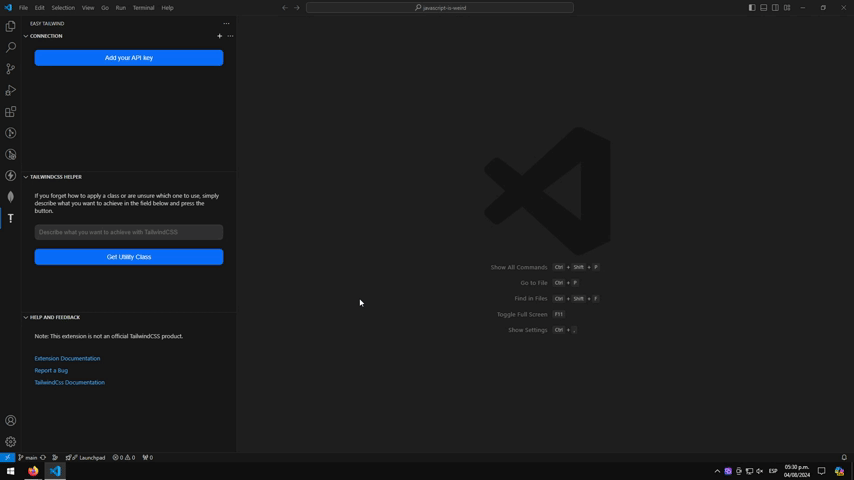The width and height of the screenshot is (854, 480).
Task: Open the Extension Documentation link
Action: pos(67,359)
